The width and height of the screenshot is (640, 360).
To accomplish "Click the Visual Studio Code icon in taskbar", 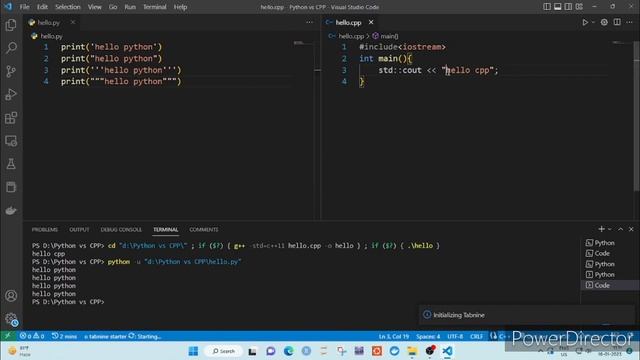I will (x=447, y=351).
